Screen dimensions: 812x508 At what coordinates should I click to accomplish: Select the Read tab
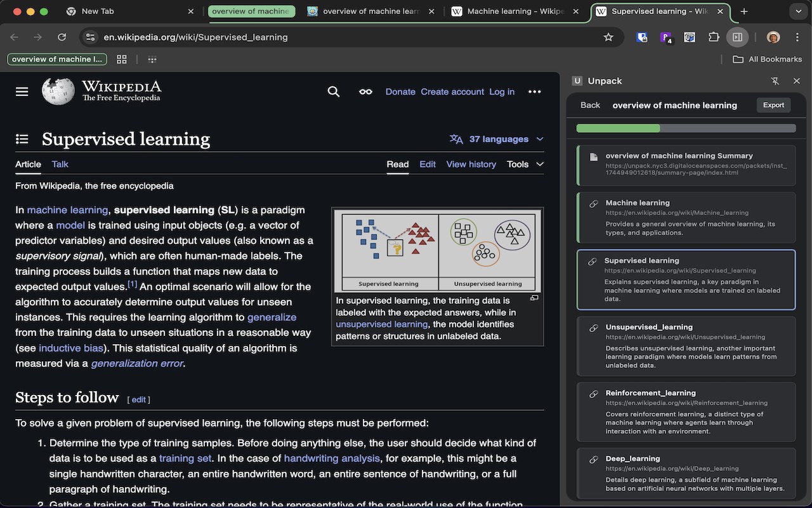[398, 164]
